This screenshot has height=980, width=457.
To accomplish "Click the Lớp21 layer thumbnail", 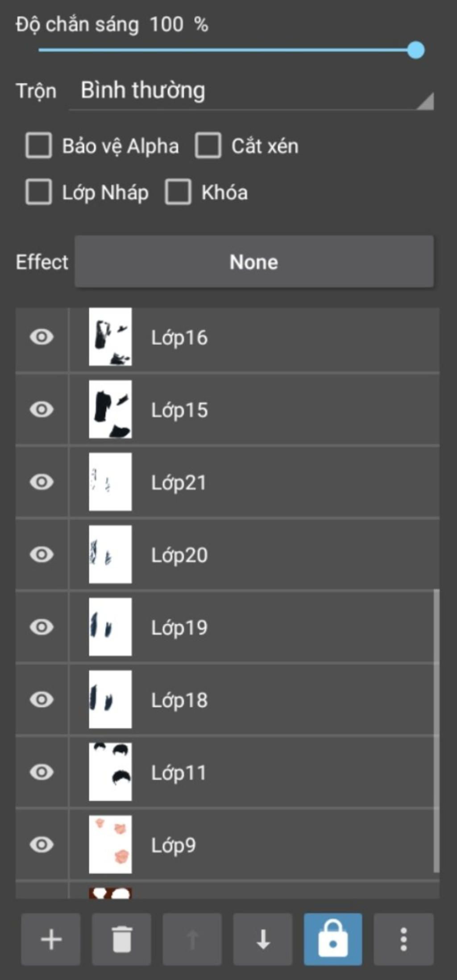I will [x=110, y=482].
